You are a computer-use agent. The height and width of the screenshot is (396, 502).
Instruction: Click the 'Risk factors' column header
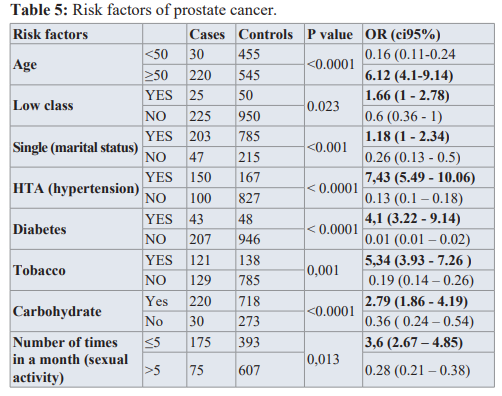(x=50, y=34)
